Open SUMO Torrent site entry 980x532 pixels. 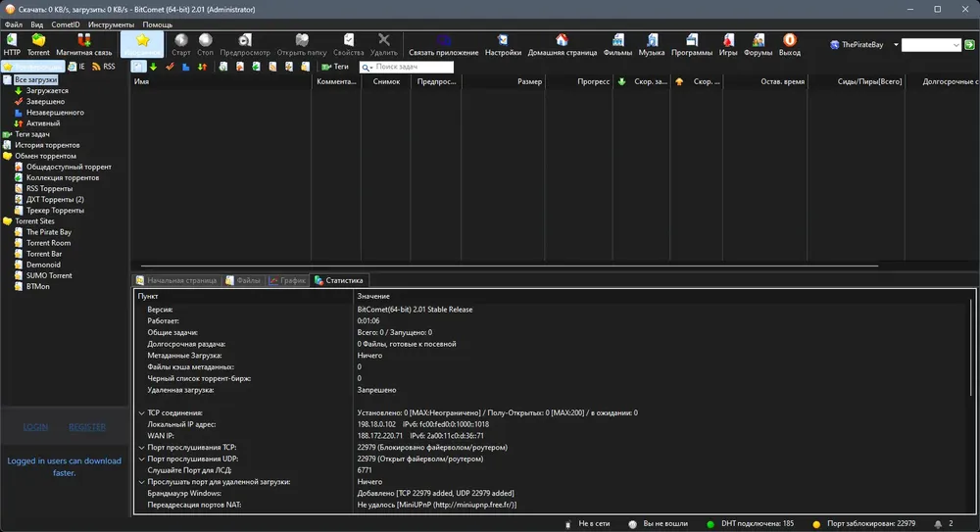[49, 275]
